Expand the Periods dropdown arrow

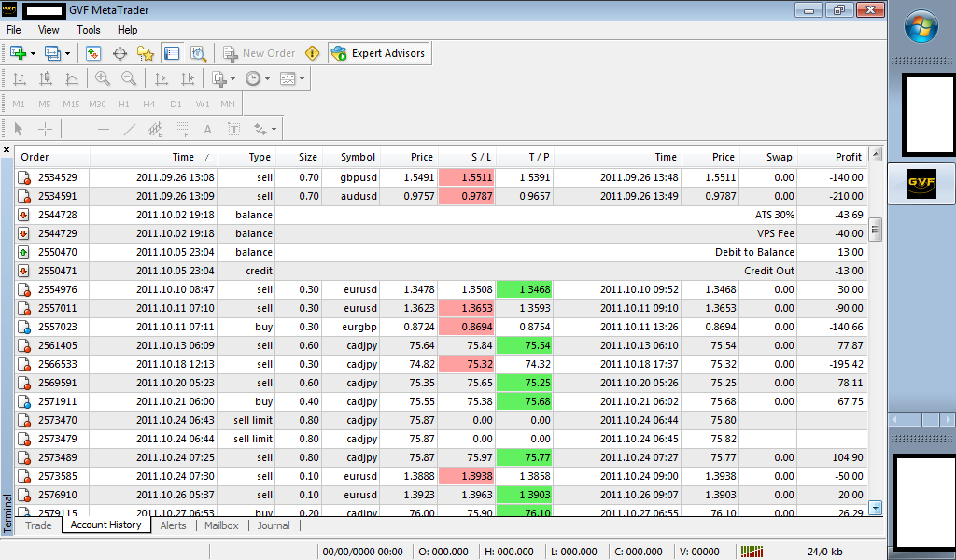[x=267, y=78]
